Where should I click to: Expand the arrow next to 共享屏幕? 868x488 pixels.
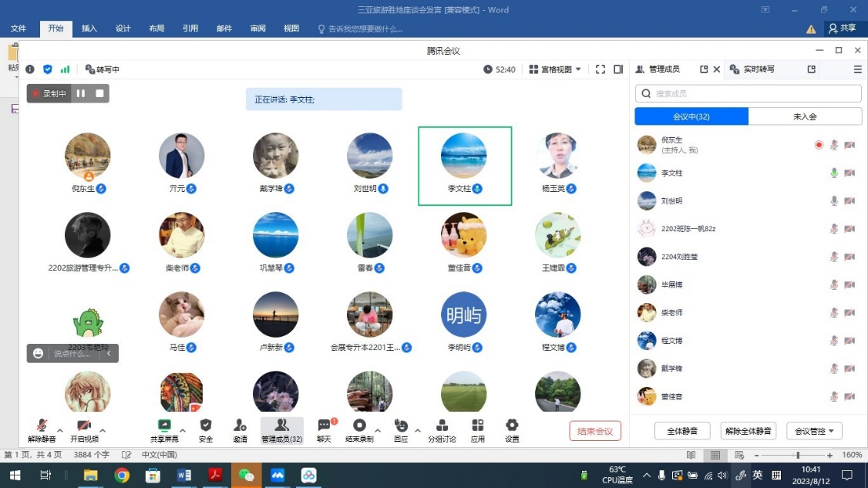(x=183, y=431)
